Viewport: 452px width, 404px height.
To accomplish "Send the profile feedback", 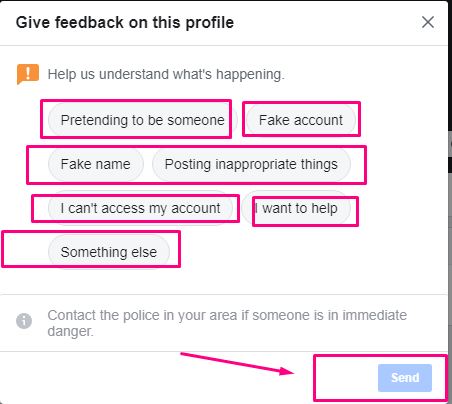I will [x=405, y=378].
